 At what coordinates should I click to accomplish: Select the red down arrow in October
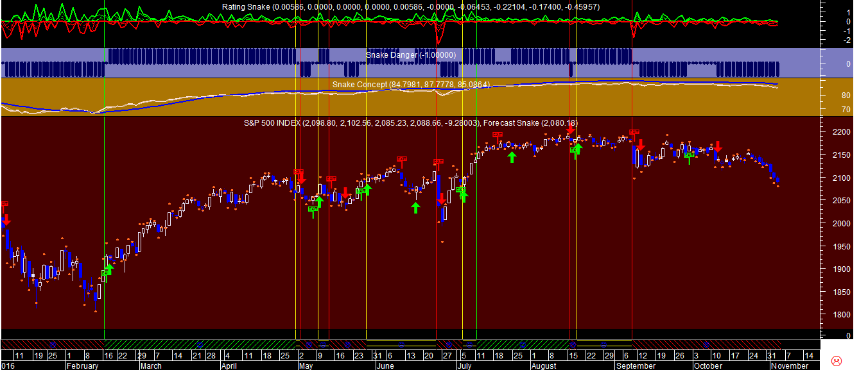click(718, 146)
